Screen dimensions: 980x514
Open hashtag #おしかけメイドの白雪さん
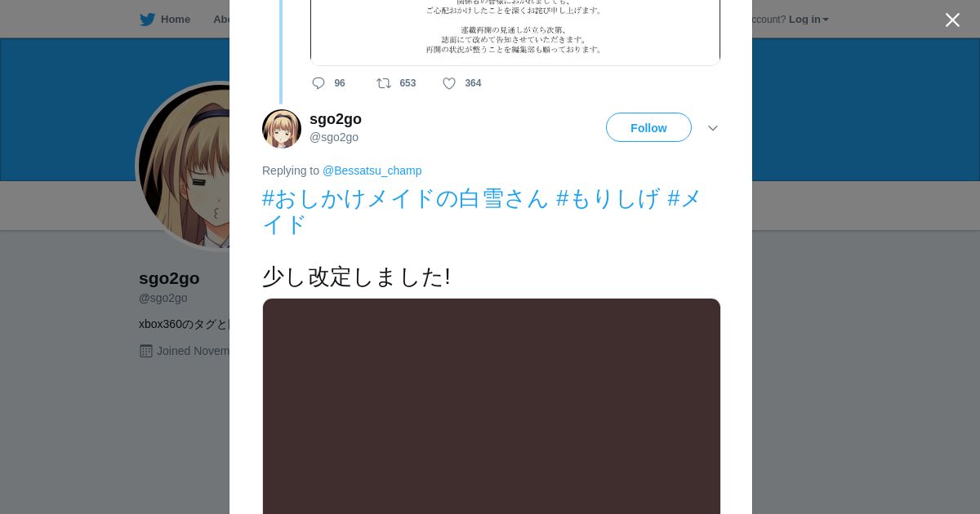point(405,198)
